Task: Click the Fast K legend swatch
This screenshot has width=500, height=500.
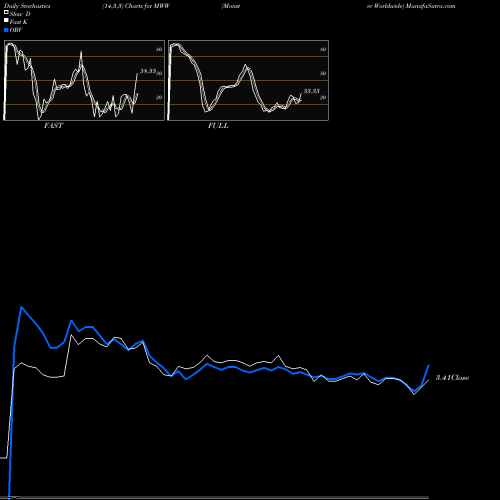Action: tap(6, 21)
